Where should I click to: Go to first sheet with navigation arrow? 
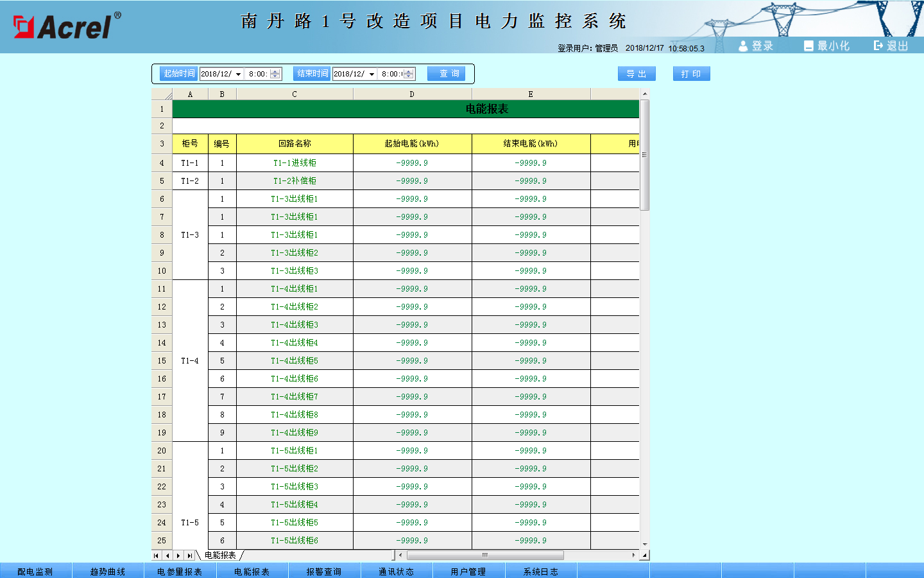point(157,556)
